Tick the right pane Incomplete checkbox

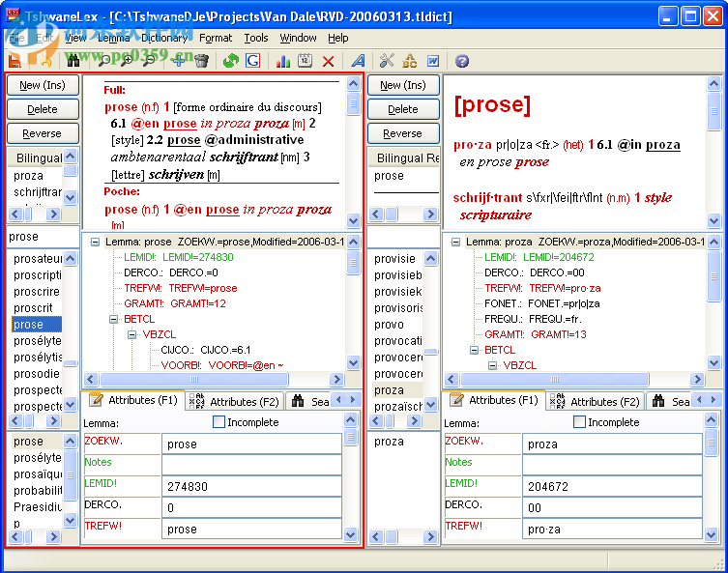pyautogui.click(x=579, y=422)
